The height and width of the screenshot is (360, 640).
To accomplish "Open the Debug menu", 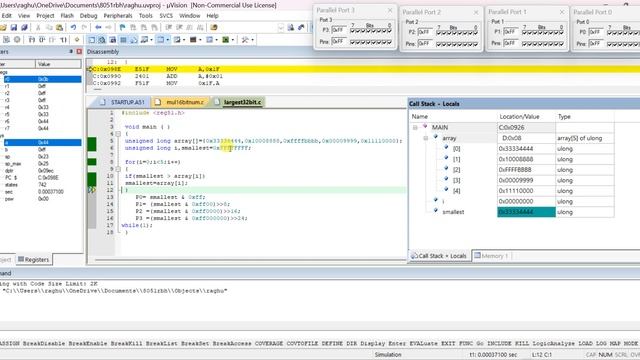I will click(88, 16).
